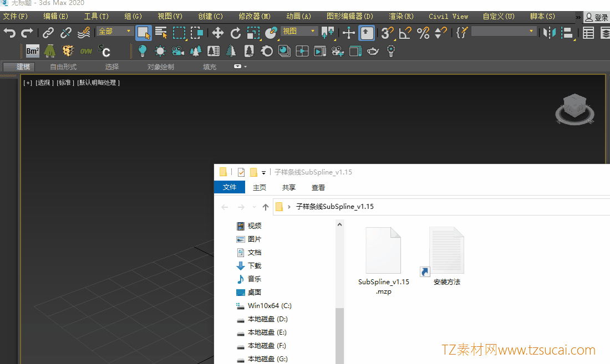Click the green cloth plugin icon
The image size is (610, 364).
click(x=50, y=51)
